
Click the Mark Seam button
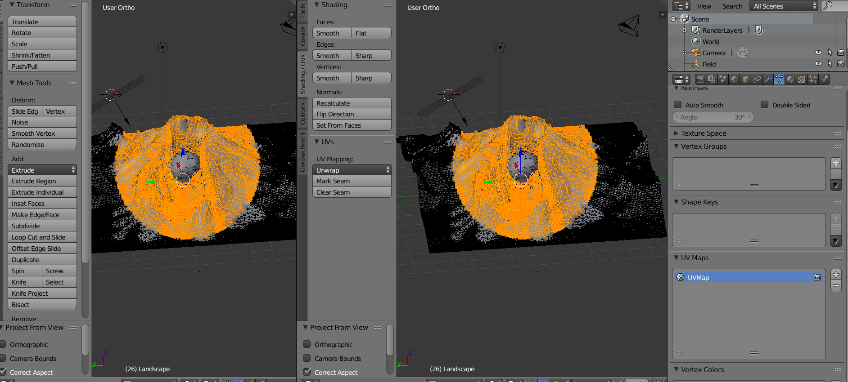point(352,181)
